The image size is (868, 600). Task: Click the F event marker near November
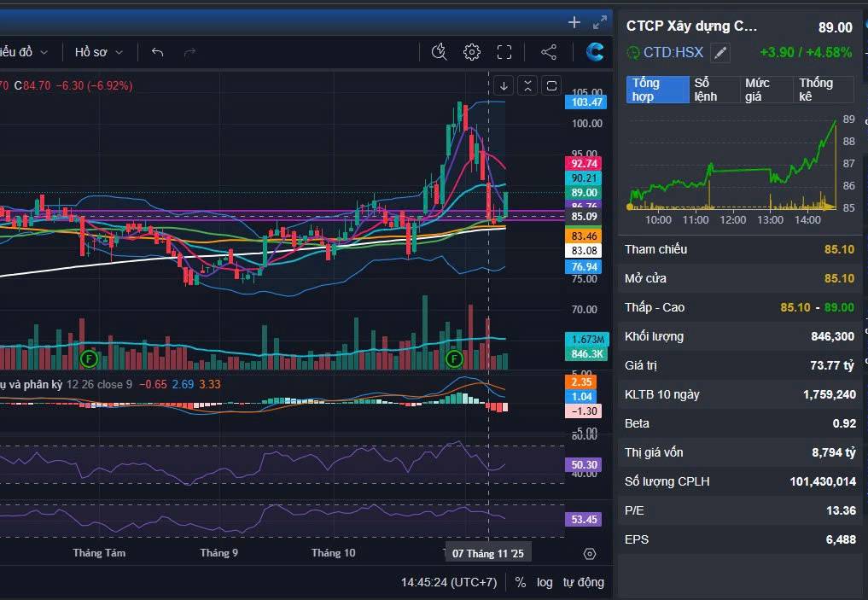454,358
